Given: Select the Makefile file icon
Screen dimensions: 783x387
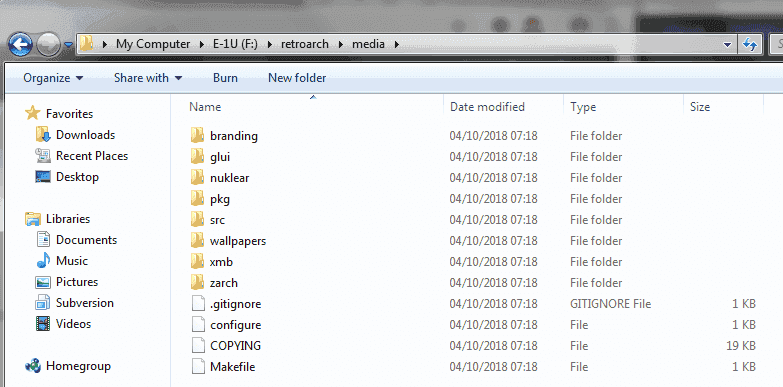Looking at the screenshot, I should (x=198, y=367).
